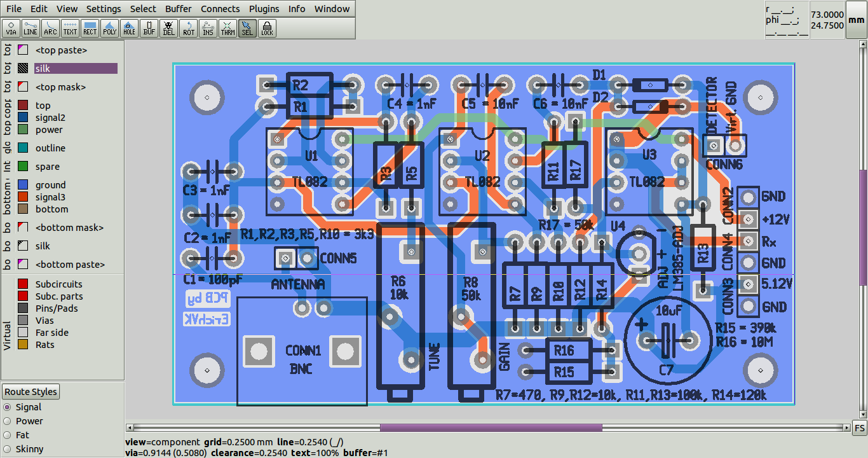Viewport: 868px width, 458px height.
Task: Open the Settings menu
Action: point(104,9)
